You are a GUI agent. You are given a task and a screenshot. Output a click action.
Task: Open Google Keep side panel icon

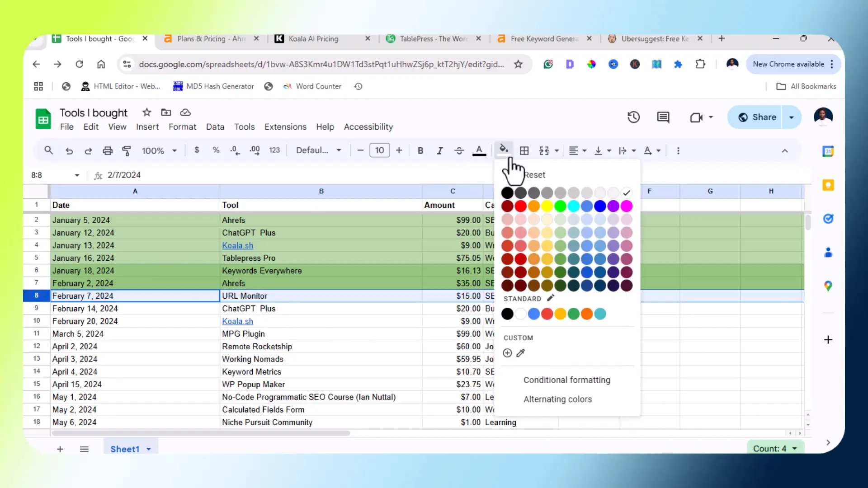click(828, 185)
